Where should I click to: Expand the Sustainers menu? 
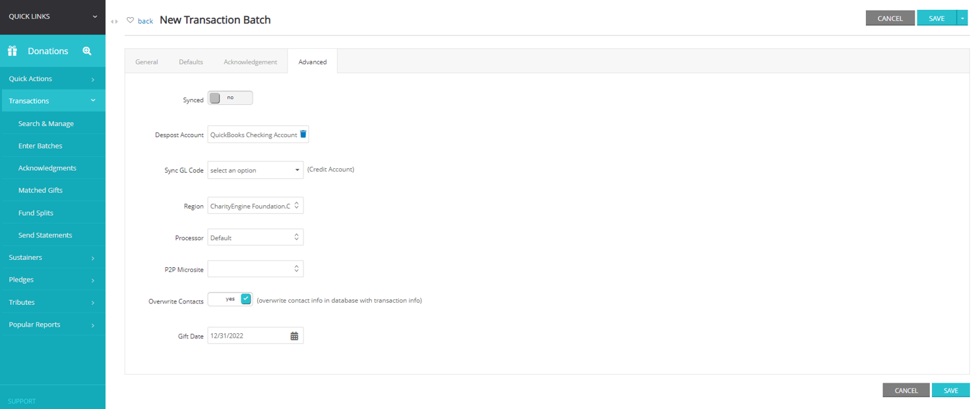click(x=53, y=257)
